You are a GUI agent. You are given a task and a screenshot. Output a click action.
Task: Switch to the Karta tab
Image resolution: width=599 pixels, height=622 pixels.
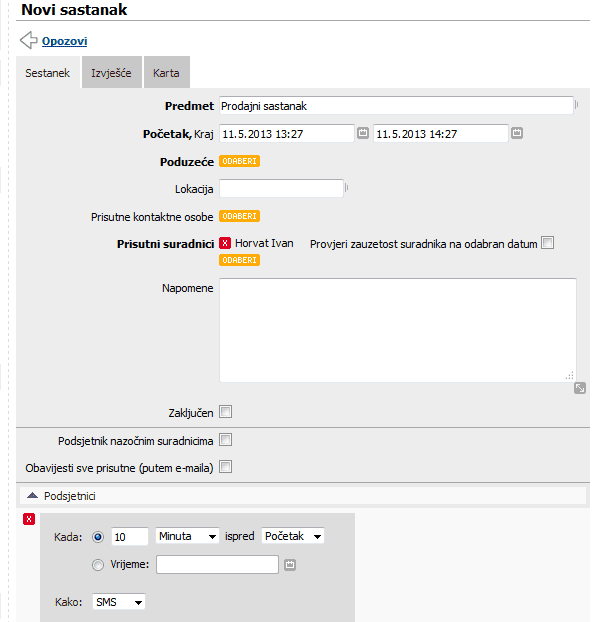pos(167,73)
